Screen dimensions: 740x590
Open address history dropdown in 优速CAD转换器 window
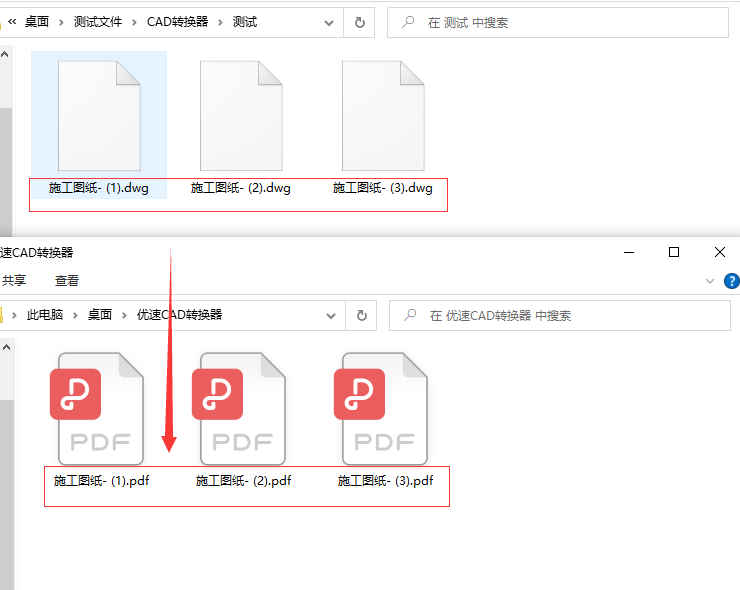pos(331,316)
